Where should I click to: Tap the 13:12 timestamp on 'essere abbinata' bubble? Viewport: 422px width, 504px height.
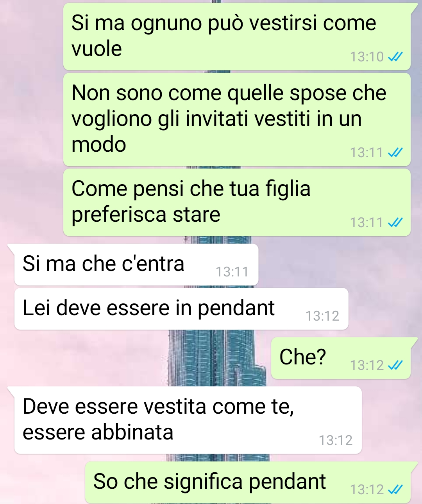pos(336,440)
